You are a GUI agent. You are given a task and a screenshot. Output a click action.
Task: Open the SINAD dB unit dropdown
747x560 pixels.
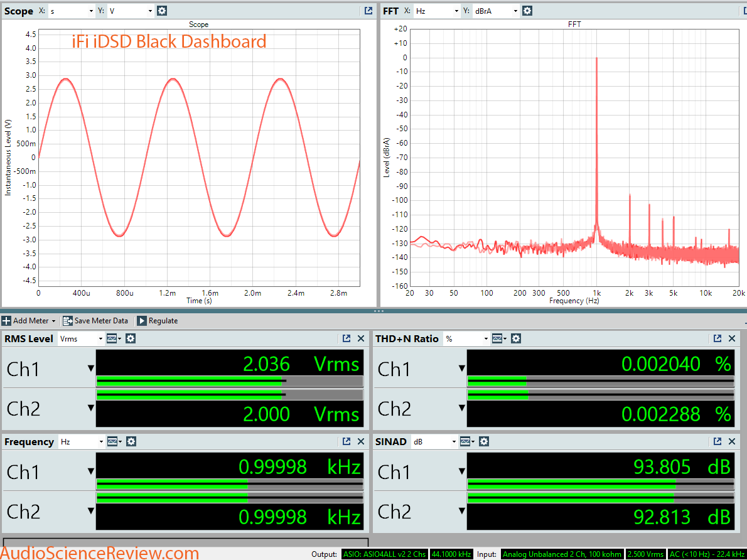click(x=434, y=441)
